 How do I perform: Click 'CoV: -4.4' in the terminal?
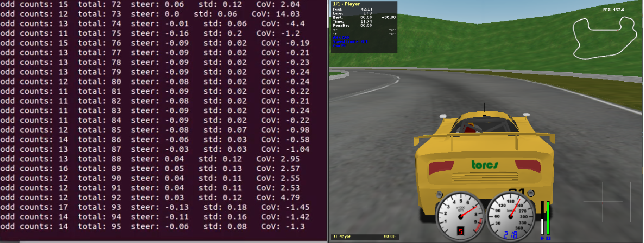[x=280, y=24]
